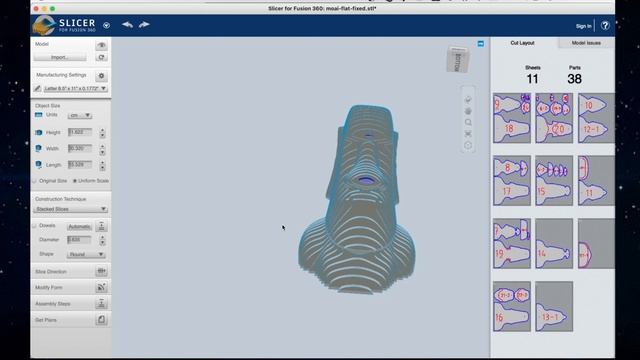Adjust the Height stepper arrows
640x360 pixels.
[102, 133]
